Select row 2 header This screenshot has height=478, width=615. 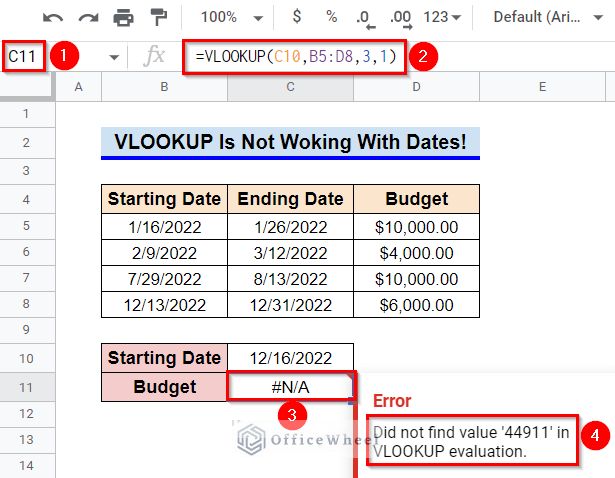(x=26, y=143)
